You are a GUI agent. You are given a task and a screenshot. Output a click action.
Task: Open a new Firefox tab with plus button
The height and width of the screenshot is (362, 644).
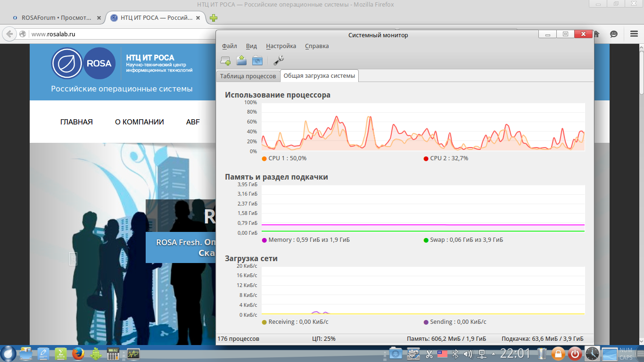tap(214, 18)
